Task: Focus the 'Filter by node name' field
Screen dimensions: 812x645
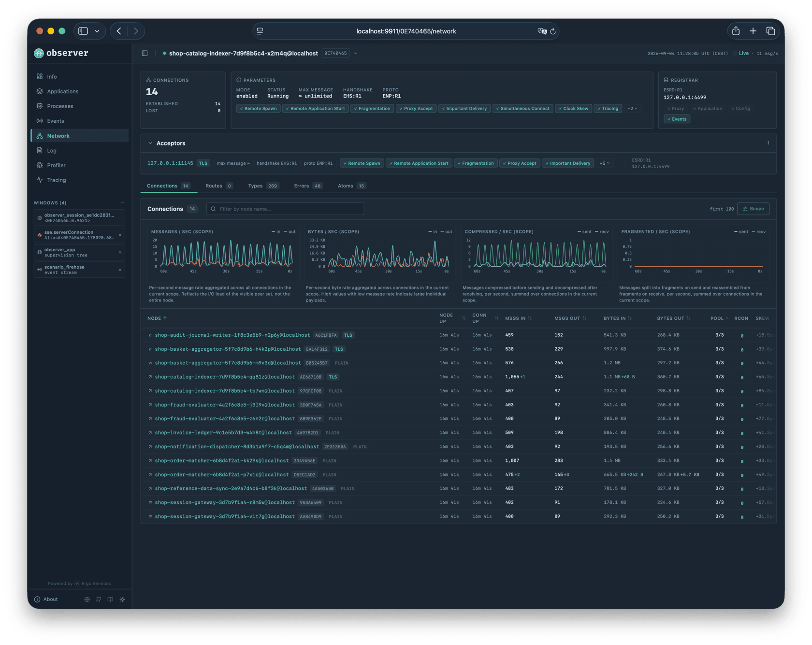Action: click(285, 209)
